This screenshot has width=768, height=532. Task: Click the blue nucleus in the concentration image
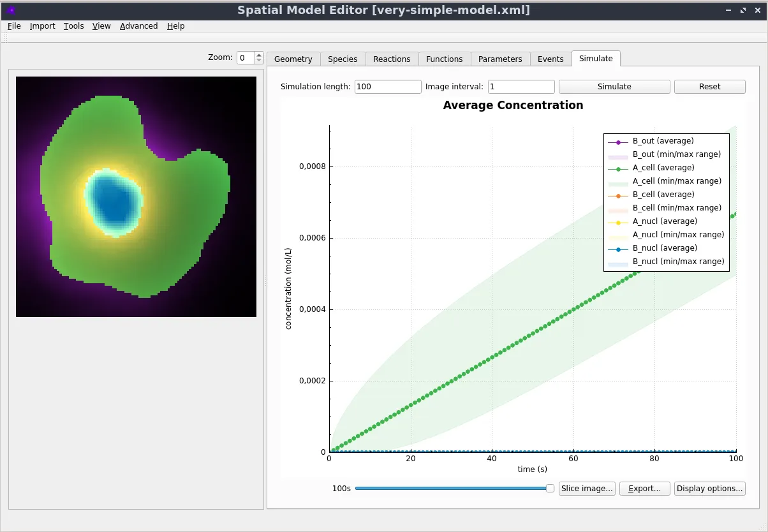[x=114, y=202]
